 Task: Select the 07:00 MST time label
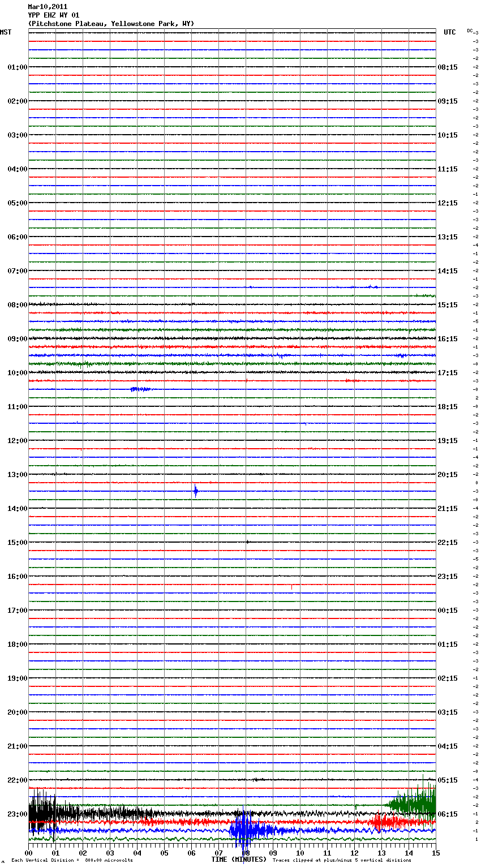18,271
